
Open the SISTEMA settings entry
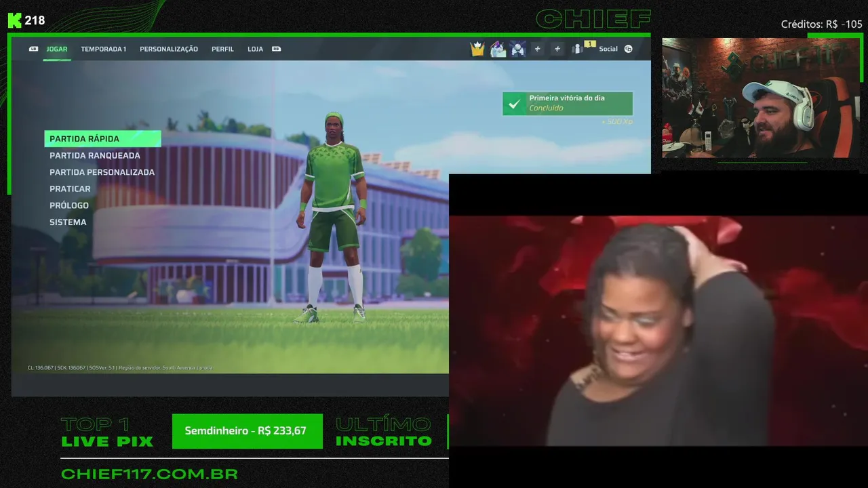coord(68,222)
